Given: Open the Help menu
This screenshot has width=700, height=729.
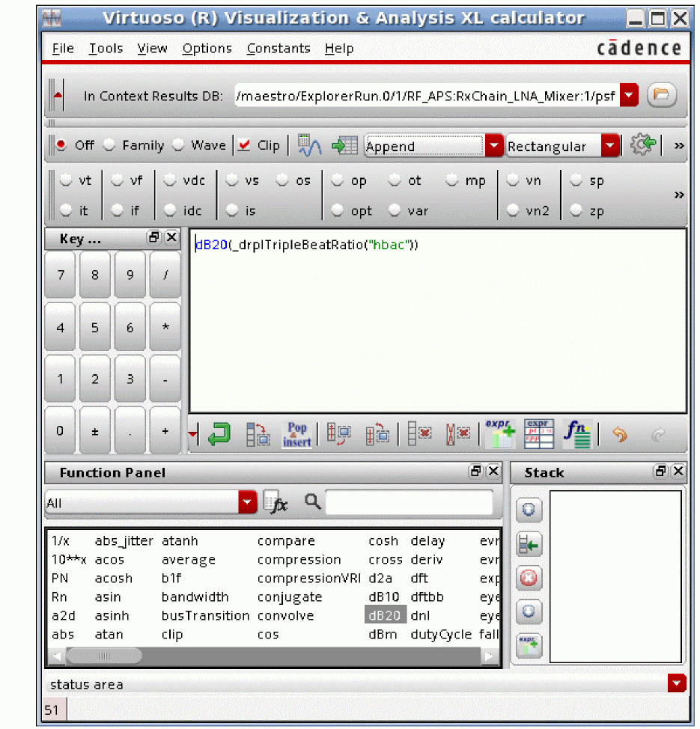Looking at the screenshot, I should pos(339,49).
